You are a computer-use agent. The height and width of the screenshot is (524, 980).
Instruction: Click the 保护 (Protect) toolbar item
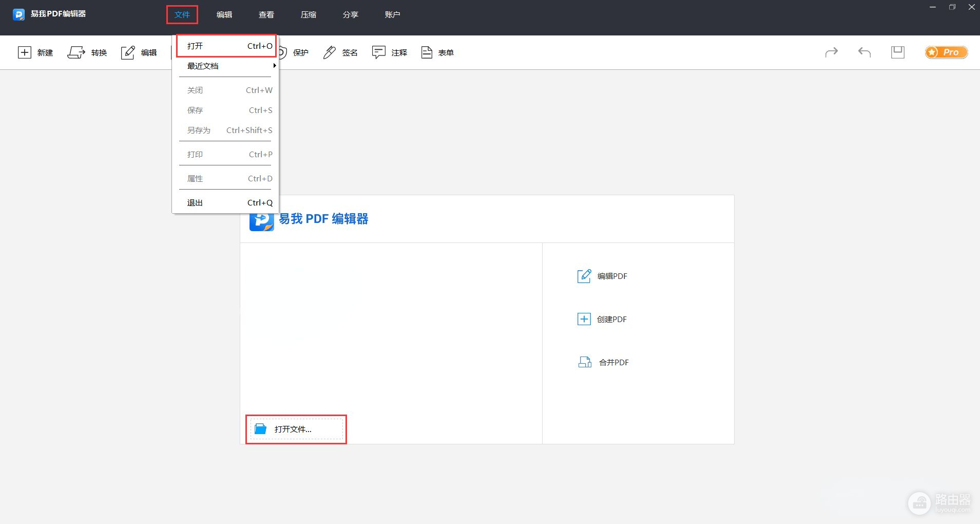[x=300, y=52]
